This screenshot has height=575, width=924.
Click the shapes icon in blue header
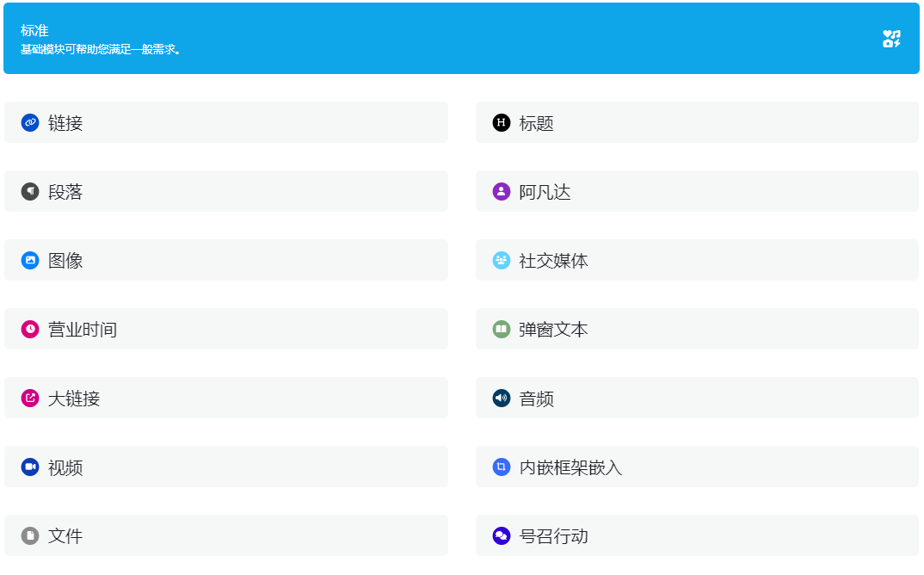coord(891,39)
